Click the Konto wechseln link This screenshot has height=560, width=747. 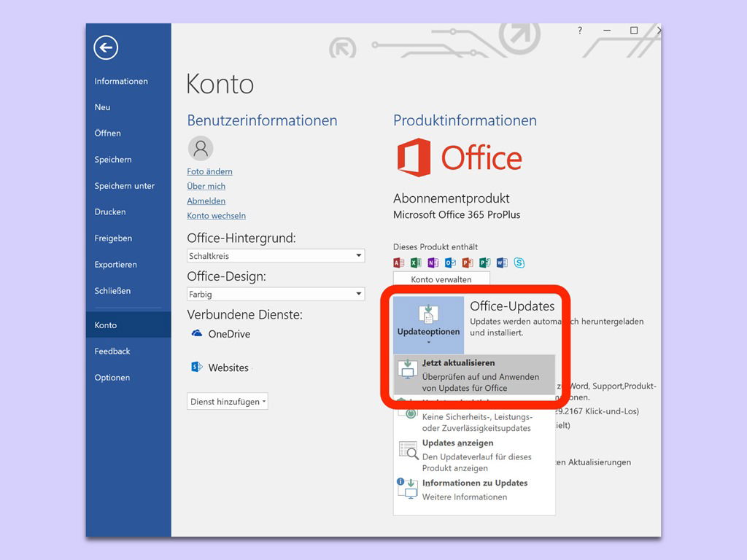point(216,216)
